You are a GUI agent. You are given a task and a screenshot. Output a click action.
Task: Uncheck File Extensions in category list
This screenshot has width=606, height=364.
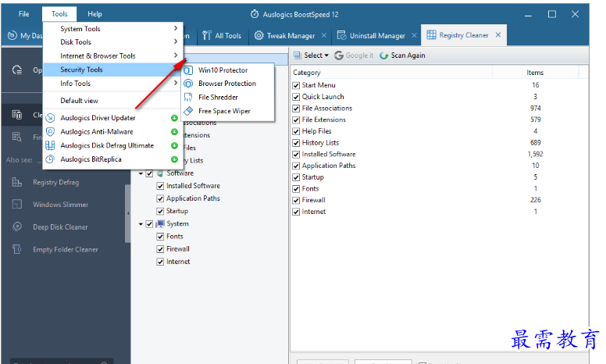pos(296,120)
